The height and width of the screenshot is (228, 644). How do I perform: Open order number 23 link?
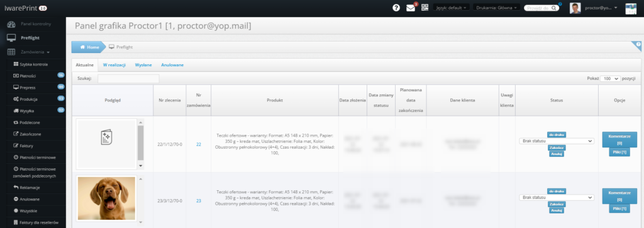point(199,201)
